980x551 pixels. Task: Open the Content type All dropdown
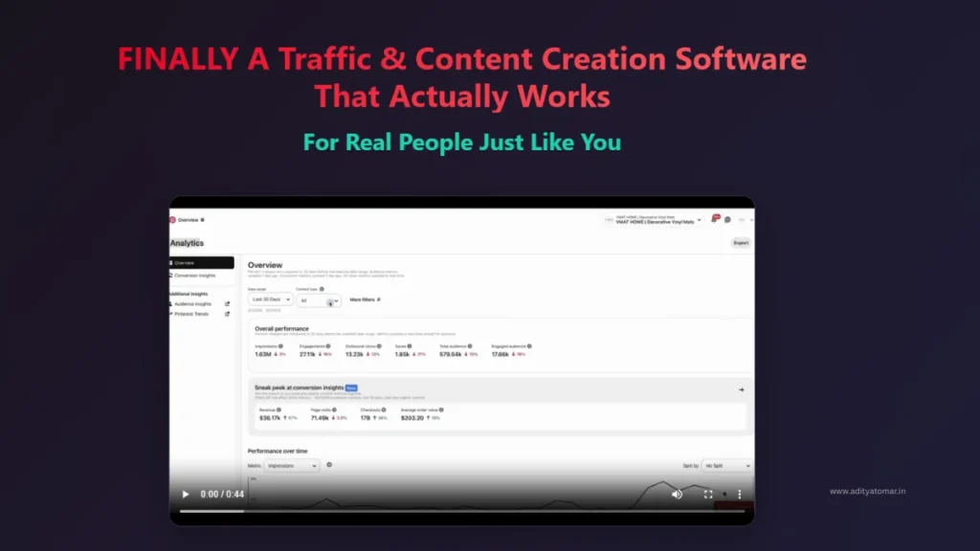tap(318, 300)
